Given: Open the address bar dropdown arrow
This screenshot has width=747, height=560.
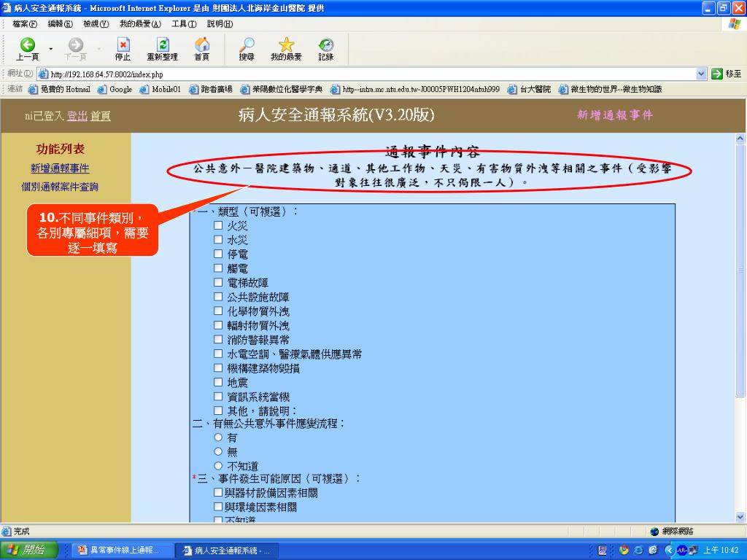Looking at the screenshot, I should tap(701, 74).
